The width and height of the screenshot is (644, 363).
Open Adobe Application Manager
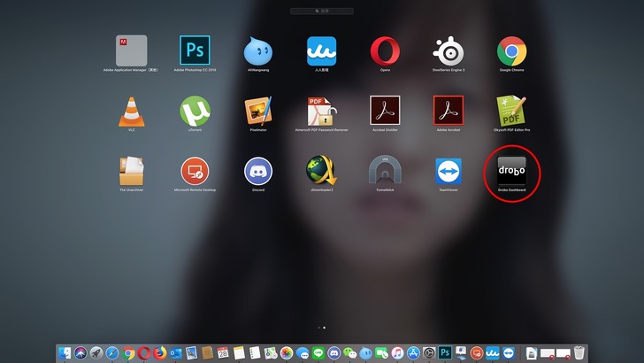tap(132, 50)
